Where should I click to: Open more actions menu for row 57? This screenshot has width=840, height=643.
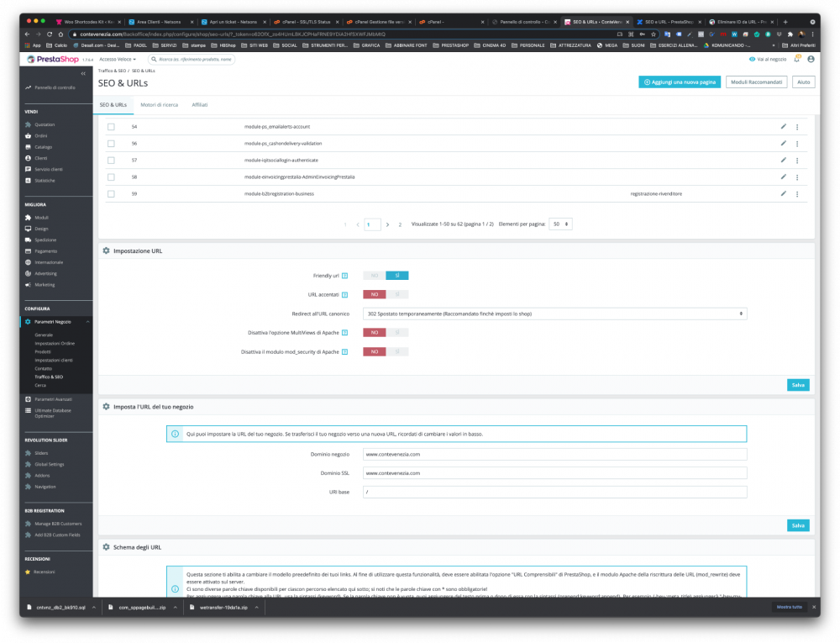797,161
